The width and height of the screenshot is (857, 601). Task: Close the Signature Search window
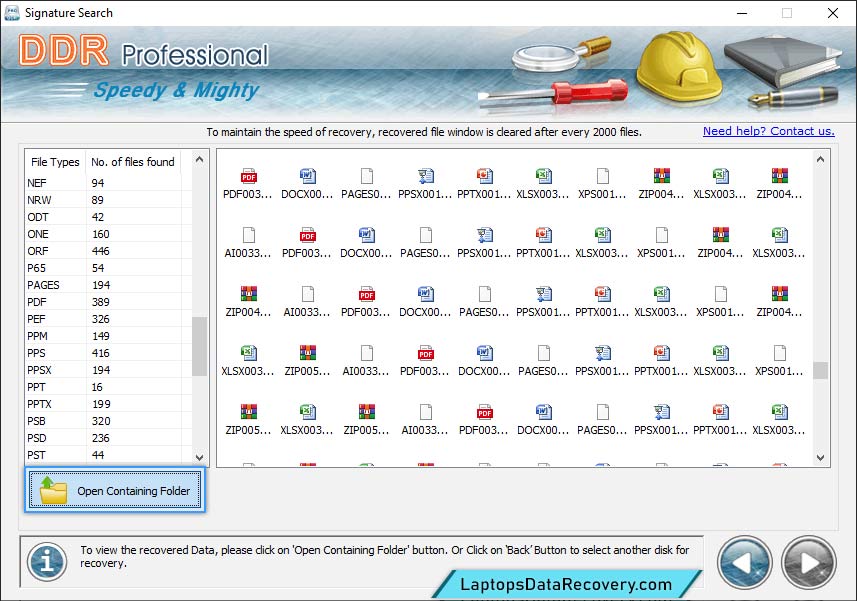click(x=832, y=13)
